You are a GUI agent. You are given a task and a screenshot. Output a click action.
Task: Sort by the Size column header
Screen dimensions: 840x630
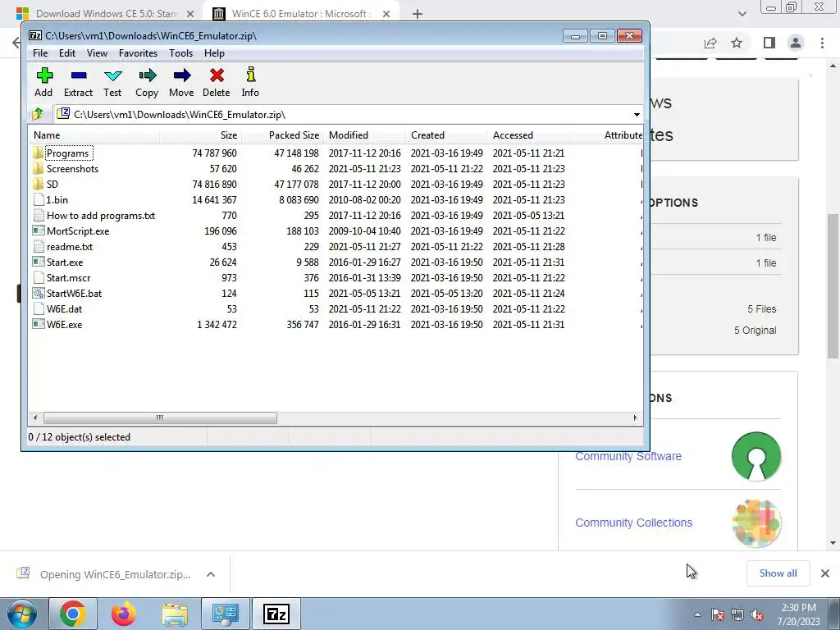point(200,135)
